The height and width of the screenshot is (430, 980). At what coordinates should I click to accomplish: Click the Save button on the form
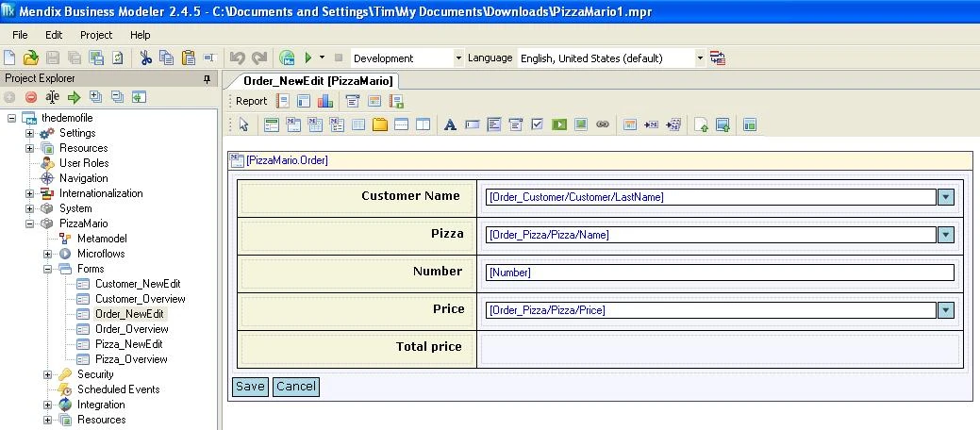[250, 386]
